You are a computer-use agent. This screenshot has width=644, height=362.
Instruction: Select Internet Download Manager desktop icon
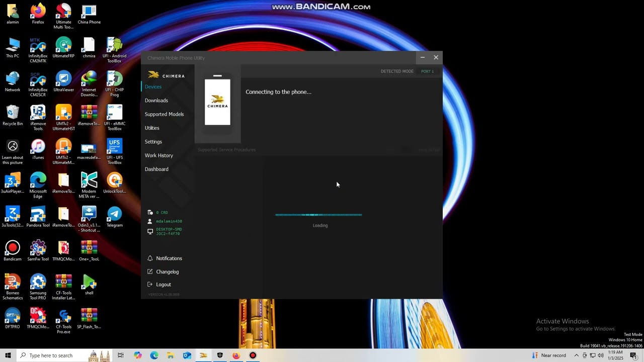89,84
